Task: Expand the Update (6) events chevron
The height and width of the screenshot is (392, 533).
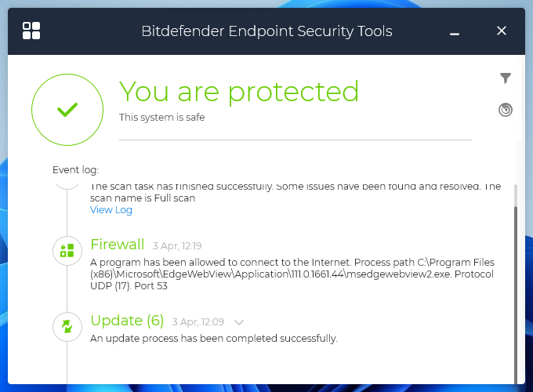Action: click(x=239, y=322)
